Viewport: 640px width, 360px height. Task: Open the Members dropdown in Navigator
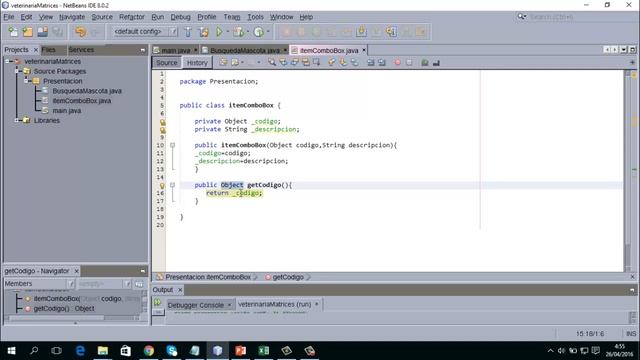point(40,284)
